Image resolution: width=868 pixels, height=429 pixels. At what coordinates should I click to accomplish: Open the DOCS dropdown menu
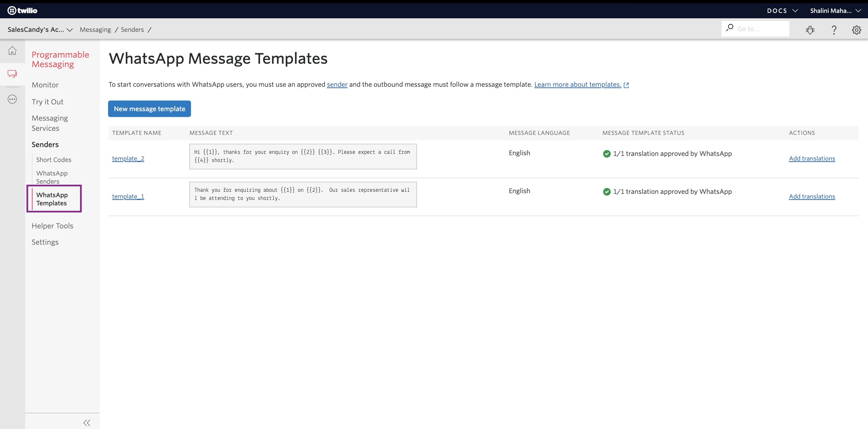pyautogui.click(x=782, y=11)
